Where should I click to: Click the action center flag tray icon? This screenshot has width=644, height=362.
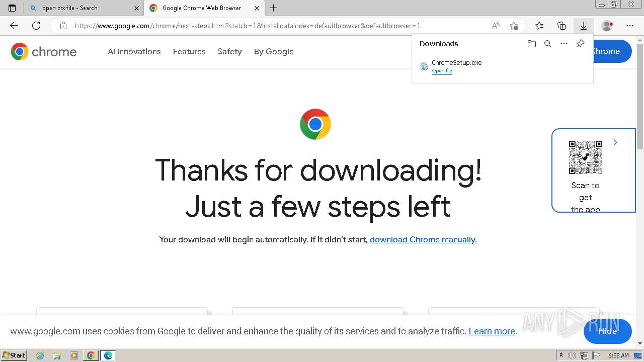596,355
